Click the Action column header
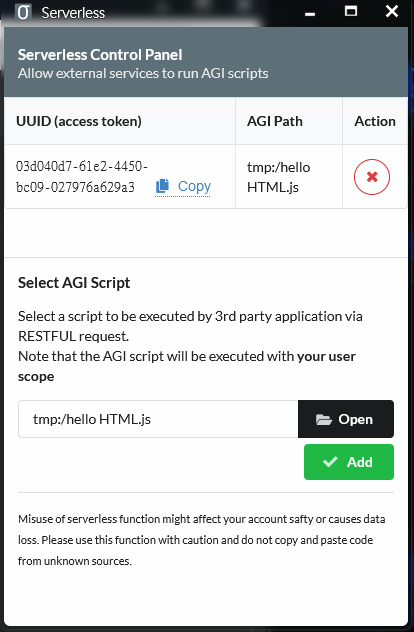This screenshot has height=632, width=414. [375, 121]
